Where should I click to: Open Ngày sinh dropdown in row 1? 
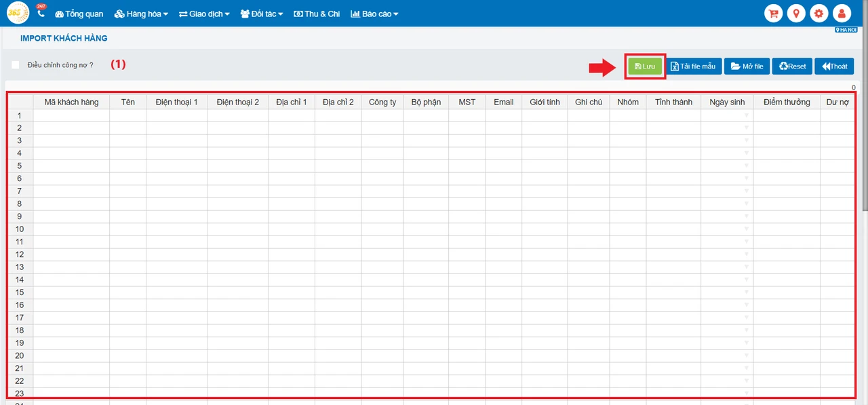coord(747,116)
